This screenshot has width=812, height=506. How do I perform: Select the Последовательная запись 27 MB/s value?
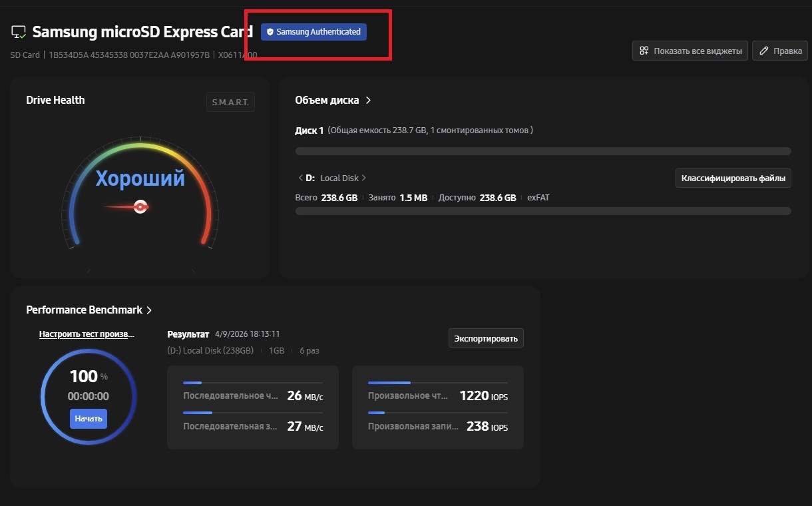click(x=305, y=426)
